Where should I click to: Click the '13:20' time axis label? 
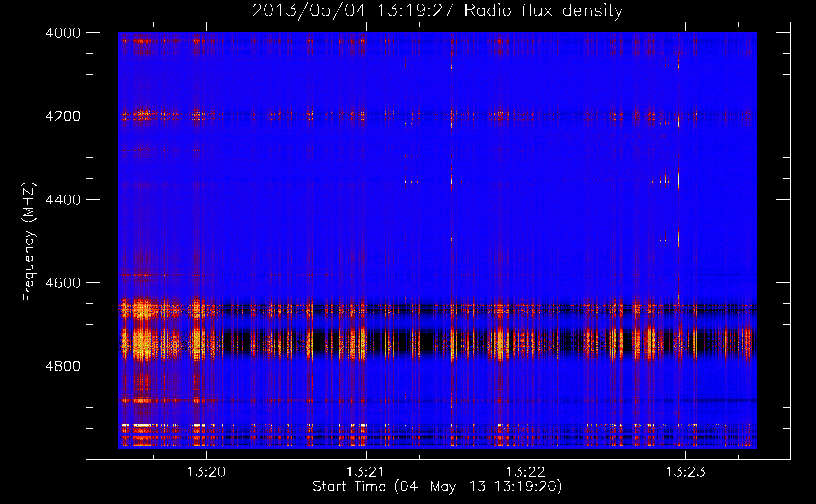[x=206, y=472]
